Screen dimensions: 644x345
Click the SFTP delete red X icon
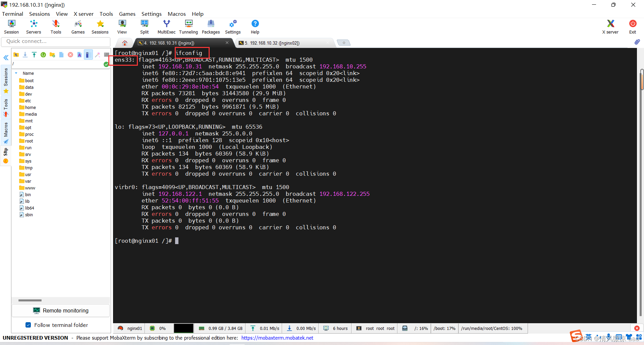click(x=70, y=55)
